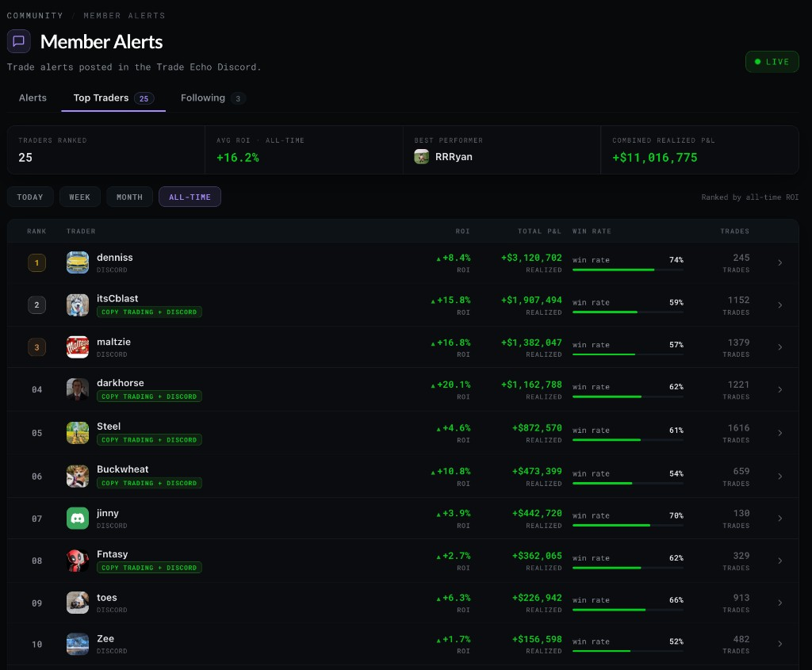Open the Following tab
The height and width of the screenshot is (670, 812).
point(213,98)
